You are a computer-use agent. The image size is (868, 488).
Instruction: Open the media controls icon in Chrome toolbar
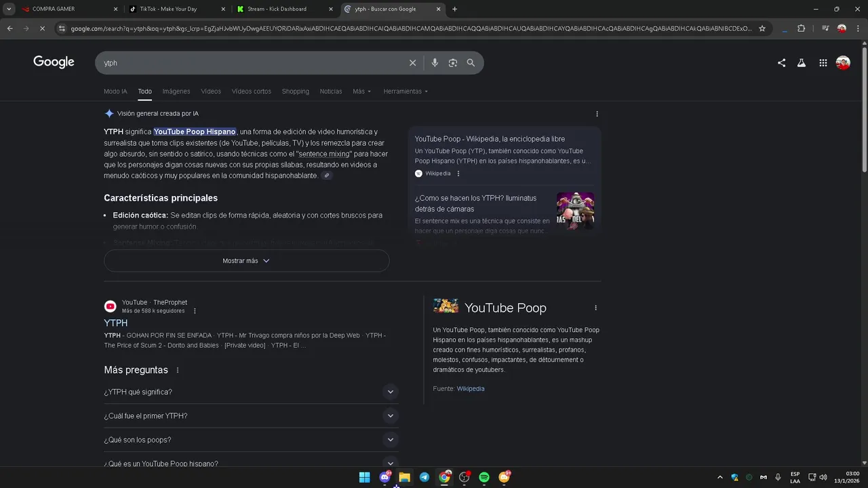tap(825, 28)
